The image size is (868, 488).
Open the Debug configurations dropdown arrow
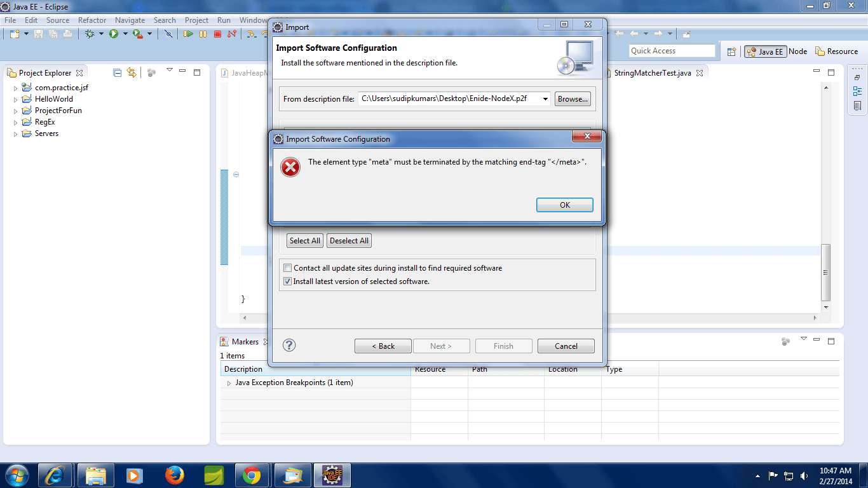(101, 34)
